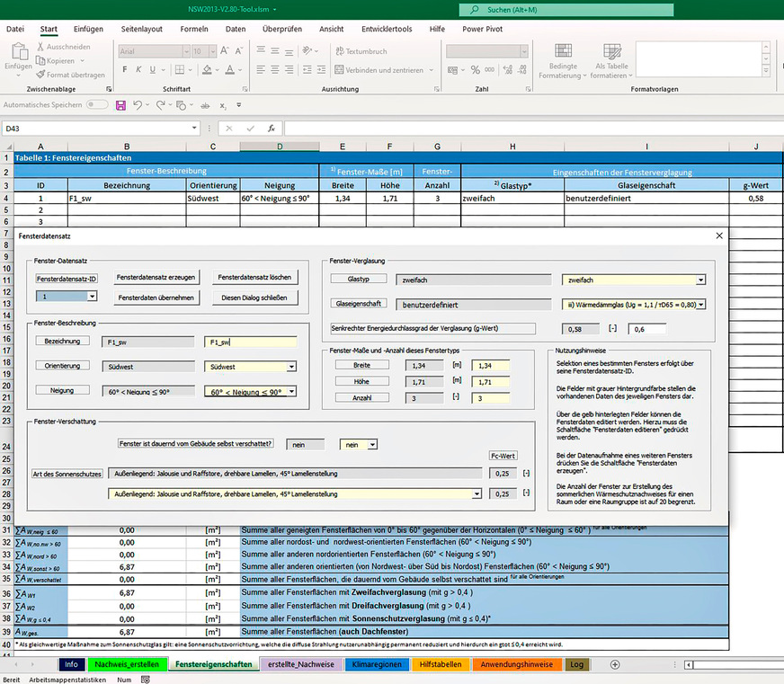Open the shading nein dropdown
The height and width of the screenshot is (684, 784).
coord(372,444)
